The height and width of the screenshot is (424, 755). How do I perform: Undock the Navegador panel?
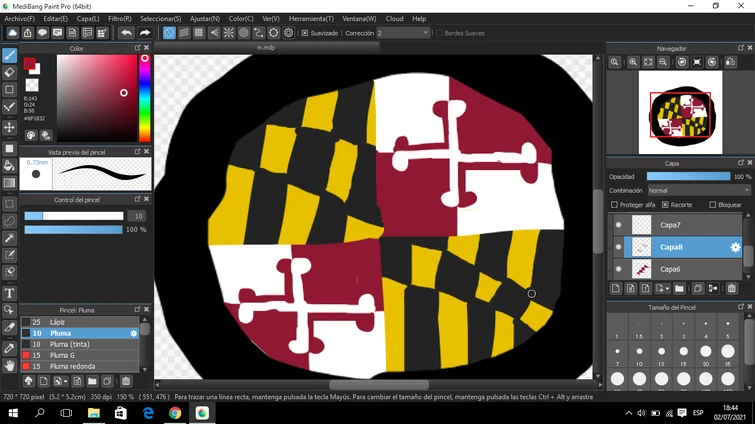click(x=741, y=48)
